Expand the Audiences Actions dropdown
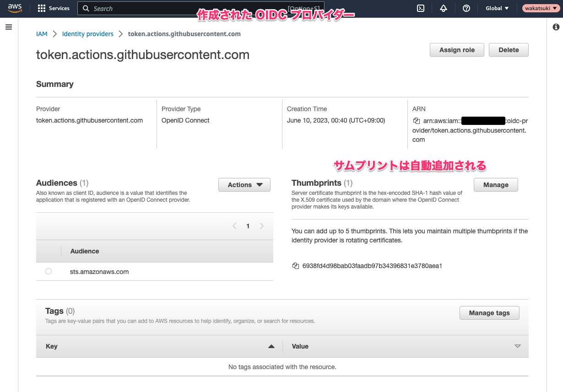 pos(244,185)
